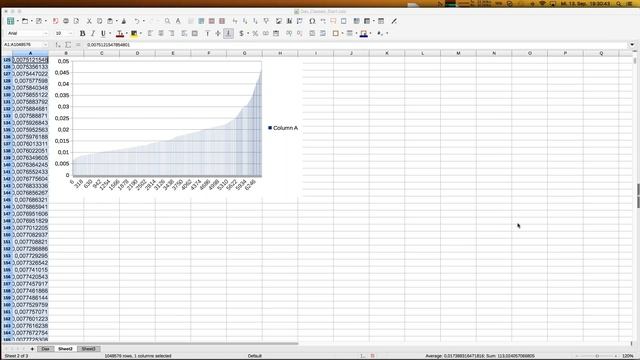Open the Paste options dropdown arrow
Screen dimensions: 640x360
[116, 21]
